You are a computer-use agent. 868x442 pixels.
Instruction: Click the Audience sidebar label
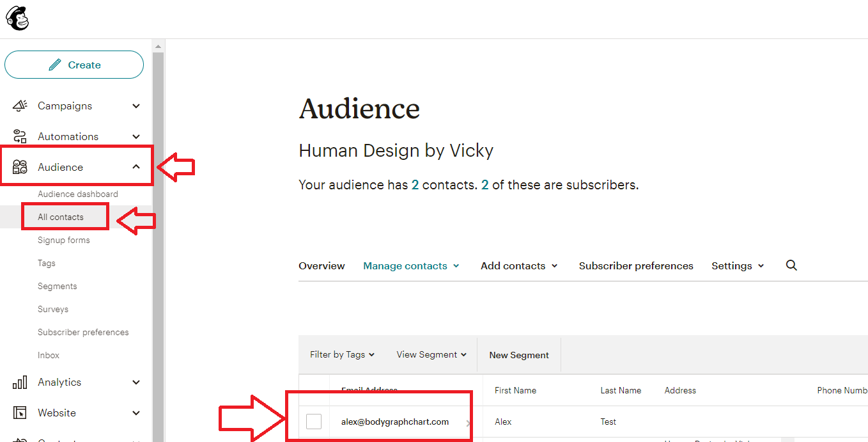[60, 167]
